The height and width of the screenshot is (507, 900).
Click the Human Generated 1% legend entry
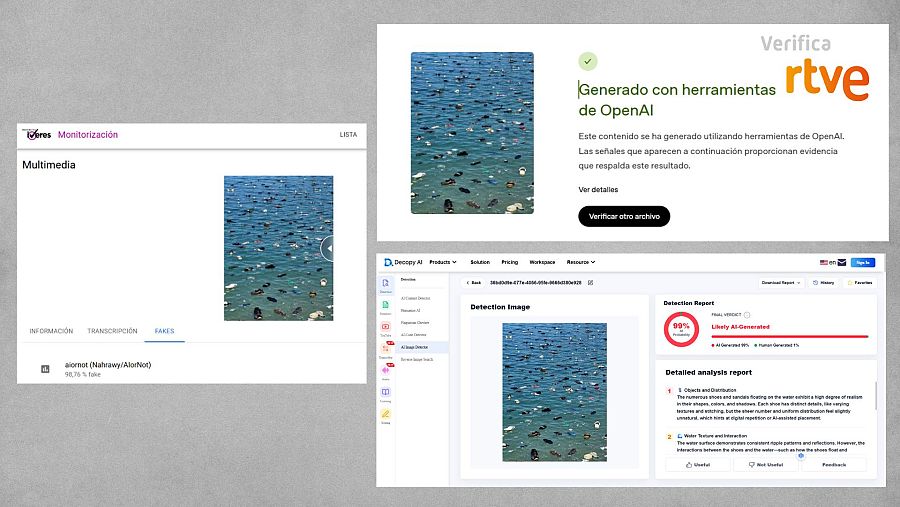pos(777,345)
